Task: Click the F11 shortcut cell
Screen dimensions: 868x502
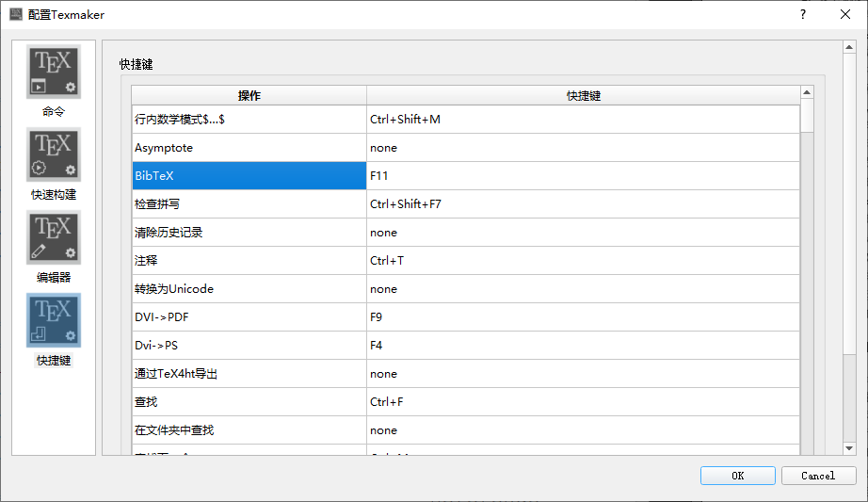Action: [x=584, y=175]
